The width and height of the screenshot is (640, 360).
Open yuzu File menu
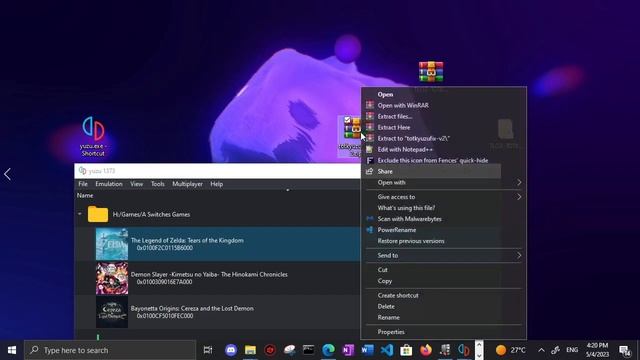tap(83, 184)
